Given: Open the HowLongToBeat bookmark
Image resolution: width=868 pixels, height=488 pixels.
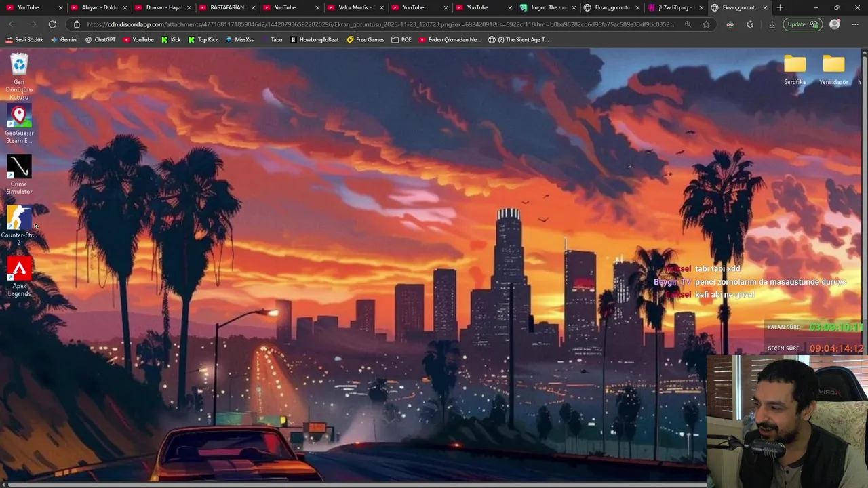Looking at the screenshot, I should point(314,39).
